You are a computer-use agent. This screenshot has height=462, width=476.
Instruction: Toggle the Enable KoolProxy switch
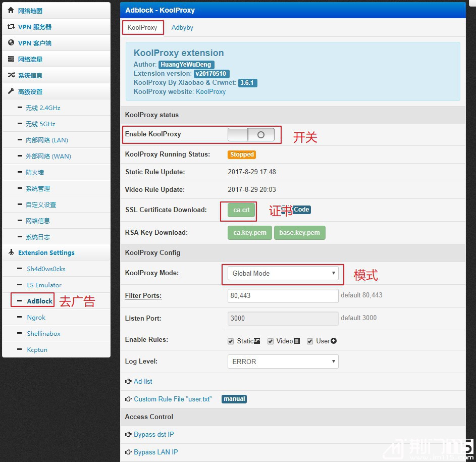coord(251,134)
